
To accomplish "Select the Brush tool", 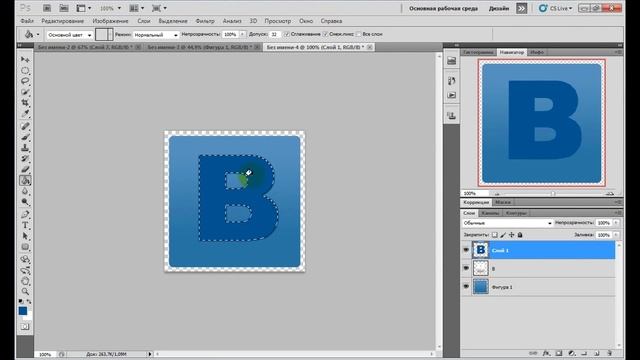I will tap(25, 137).
